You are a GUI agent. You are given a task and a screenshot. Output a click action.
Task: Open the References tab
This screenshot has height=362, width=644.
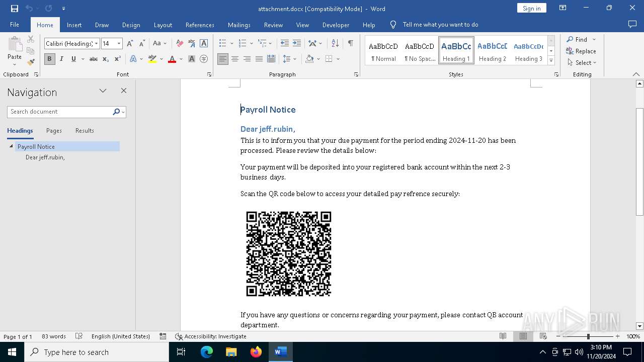200,25
